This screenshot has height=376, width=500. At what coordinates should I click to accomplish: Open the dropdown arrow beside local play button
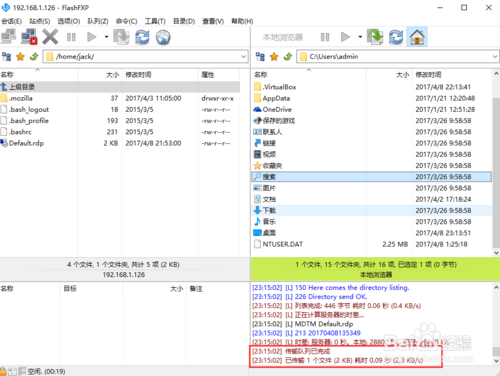[x=360, y=37]
